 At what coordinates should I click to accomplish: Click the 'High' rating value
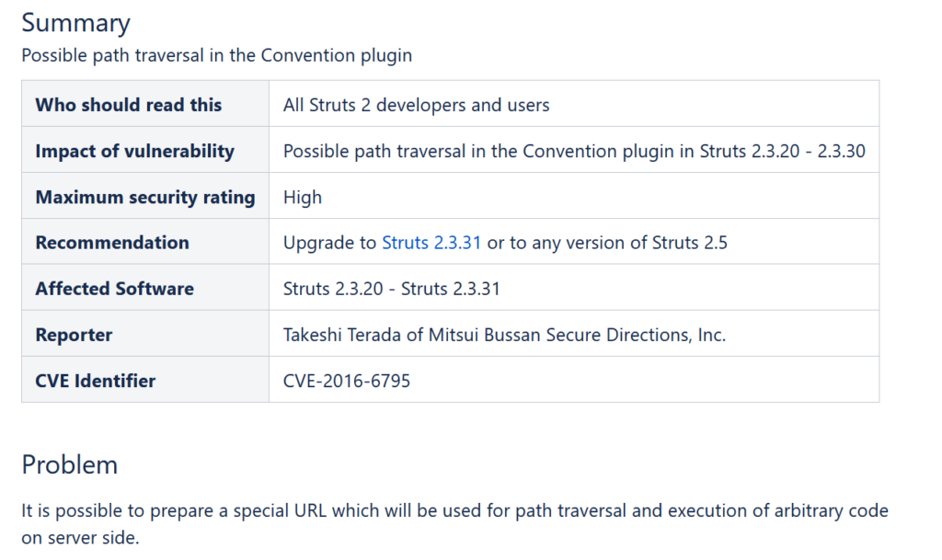(x=303, y=197)
